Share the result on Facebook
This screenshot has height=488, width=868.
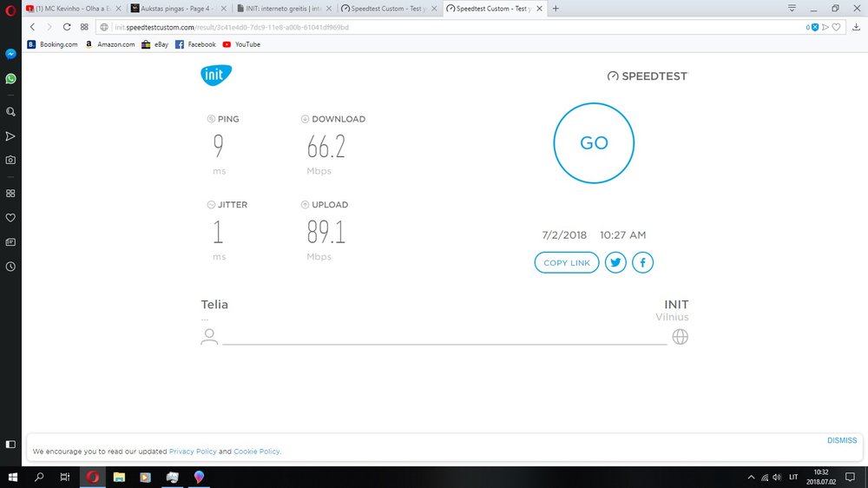click(642, 262)
